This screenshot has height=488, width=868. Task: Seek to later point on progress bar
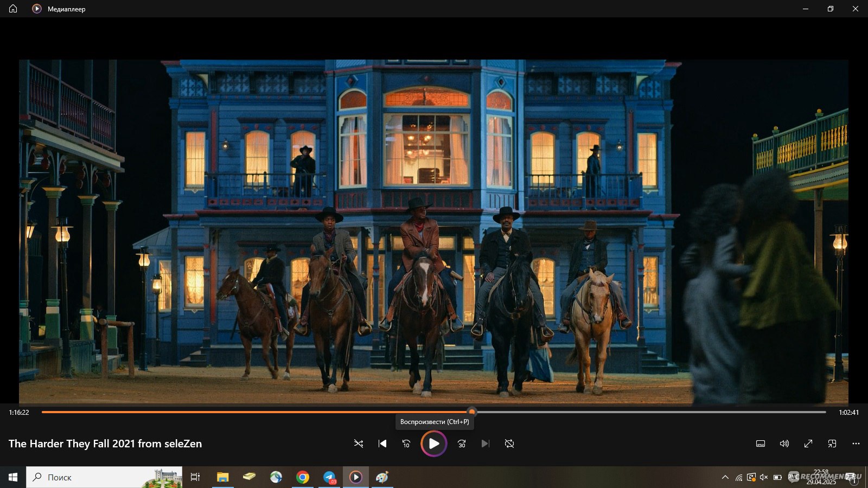(x=651, y=412)
